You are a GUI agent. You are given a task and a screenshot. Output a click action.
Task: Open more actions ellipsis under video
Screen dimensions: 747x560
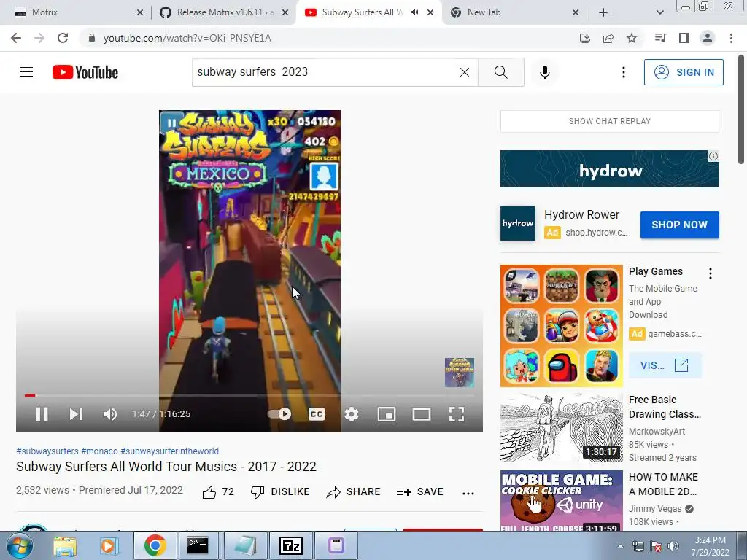pos(468,493)
